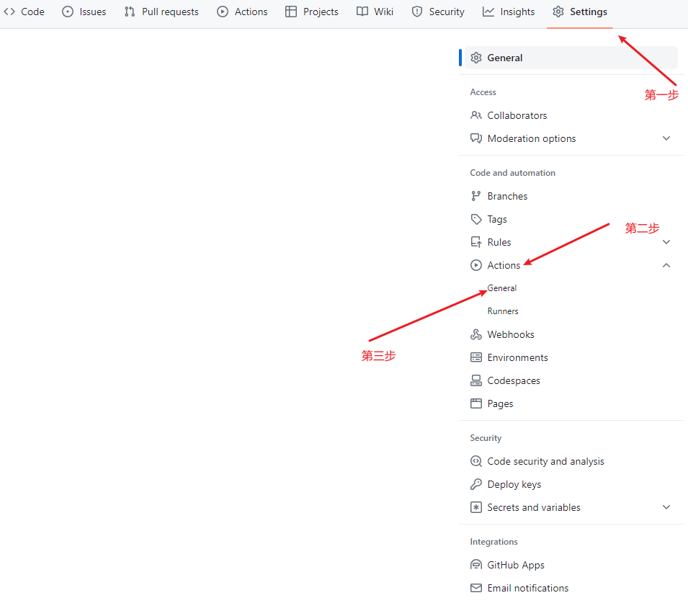This screenshot has height=616, width=688.
Task: Expand Moderation options chevron
Action: (x=666, y=138)
